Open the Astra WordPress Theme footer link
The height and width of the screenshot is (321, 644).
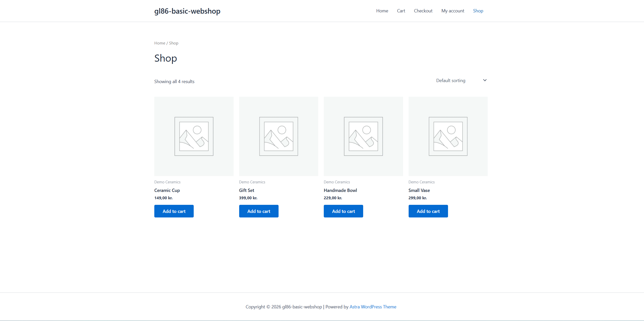(x=373, y=307)
